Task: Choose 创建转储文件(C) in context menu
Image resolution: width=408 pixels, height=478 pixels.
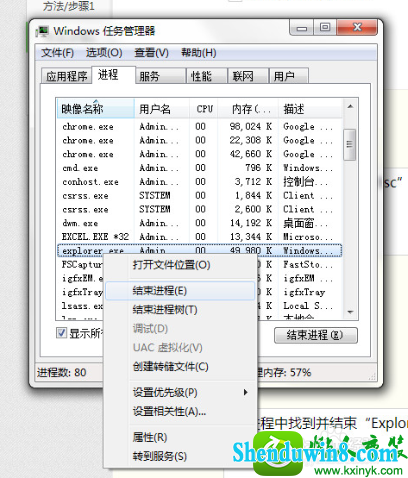Action: click(x=180, y=367)
